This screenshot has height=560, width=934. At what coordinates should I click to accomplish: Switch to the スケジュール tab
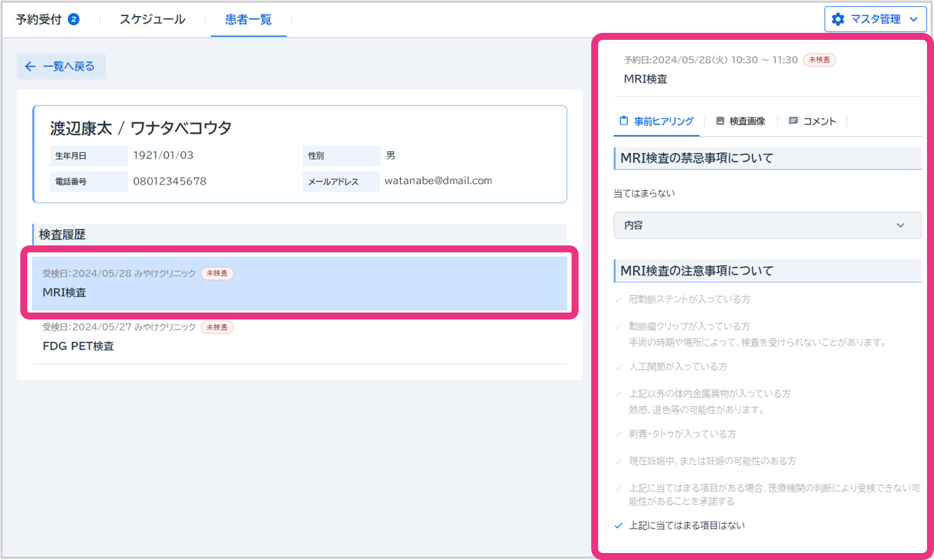(x=152, y=19)
